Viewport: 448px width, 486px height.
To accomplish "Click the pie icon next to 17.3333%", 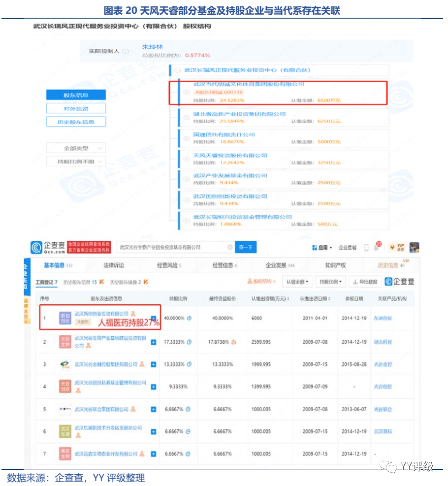I will click(190, 342).
